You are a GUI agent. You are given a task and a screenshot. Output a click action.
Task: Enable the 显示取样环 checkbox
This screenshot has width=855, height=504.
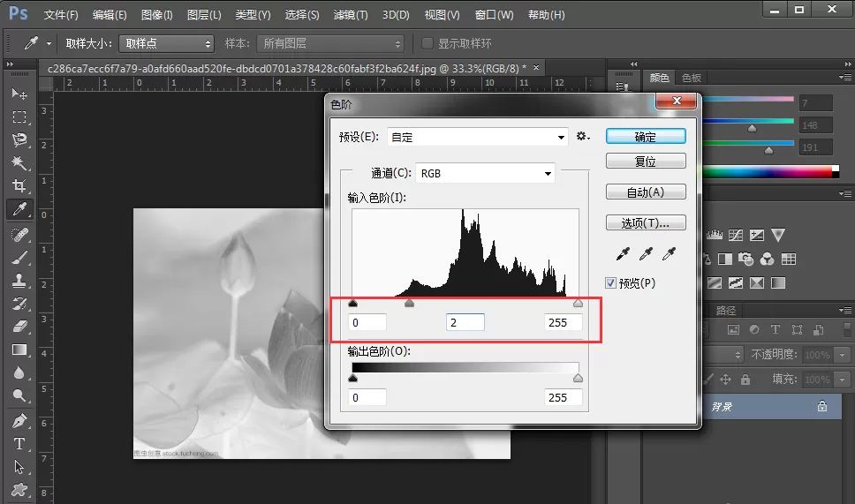(427, 43)
